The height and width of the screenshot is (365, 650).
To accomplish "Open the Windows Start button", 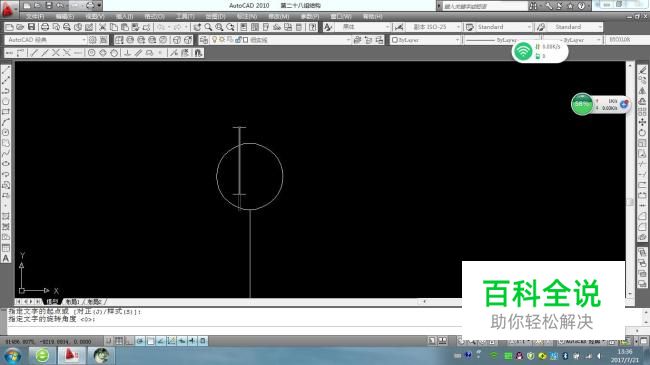I will (12, 356).
